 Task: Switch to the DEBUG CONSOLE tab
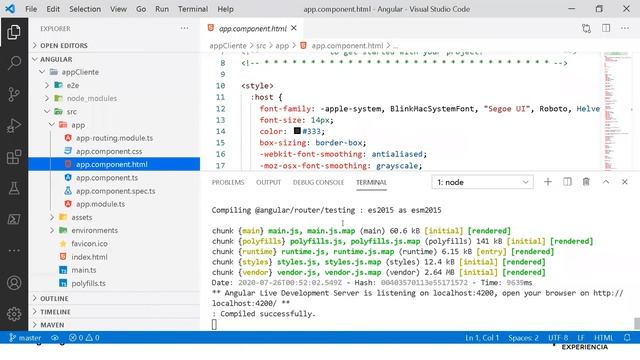(318, 182)
